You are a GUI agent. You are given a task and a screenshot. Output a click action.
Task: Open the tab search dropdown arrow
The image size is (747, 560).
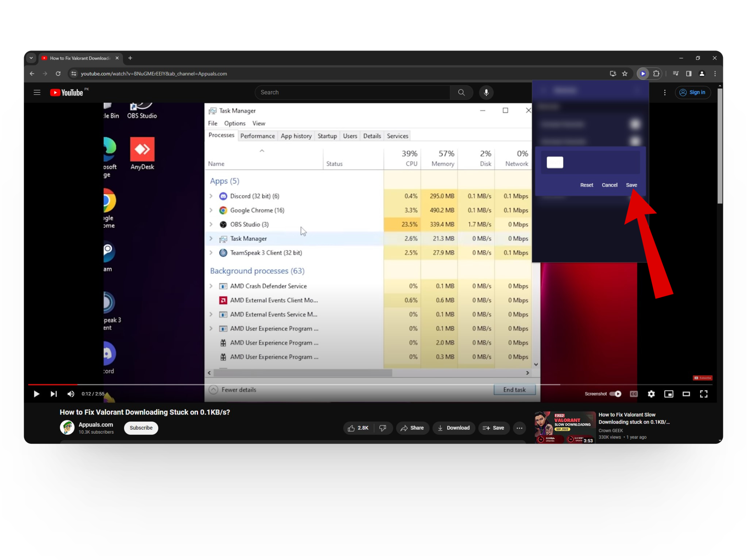click(x=31, y=58)
